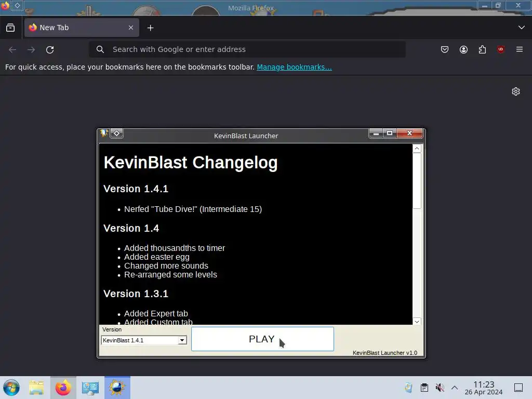
Task: Click the Added thousandths to timer entry
Action: click(175, 248)
